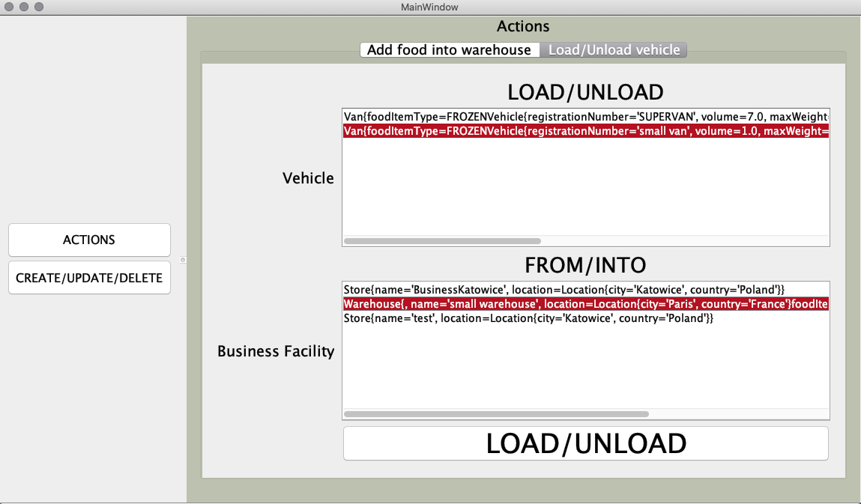Choose the BusinessKatowice store entry
This screenshot has width=861, height=504.
[586, 289]
